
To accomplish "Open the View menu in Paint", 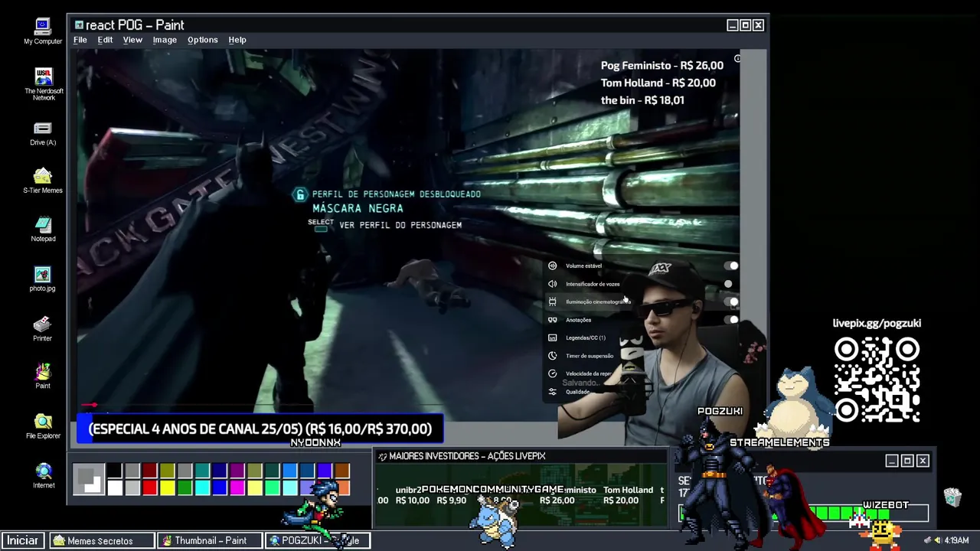I will point(132,40).
